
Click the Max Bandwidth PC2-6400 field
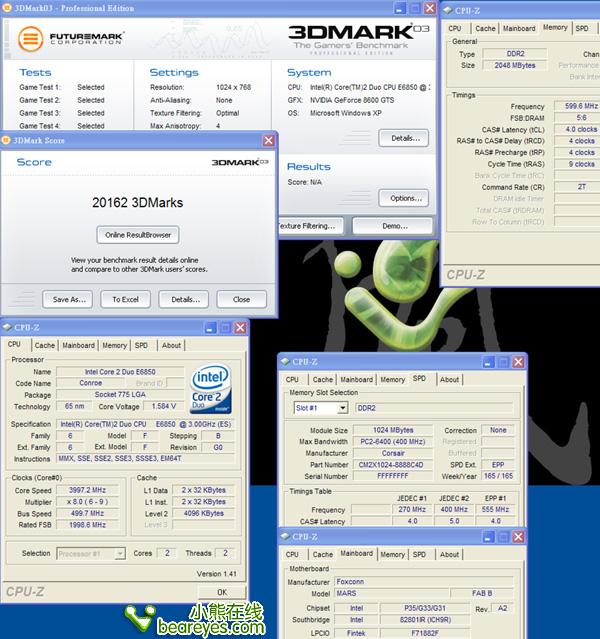click(393, 442)
